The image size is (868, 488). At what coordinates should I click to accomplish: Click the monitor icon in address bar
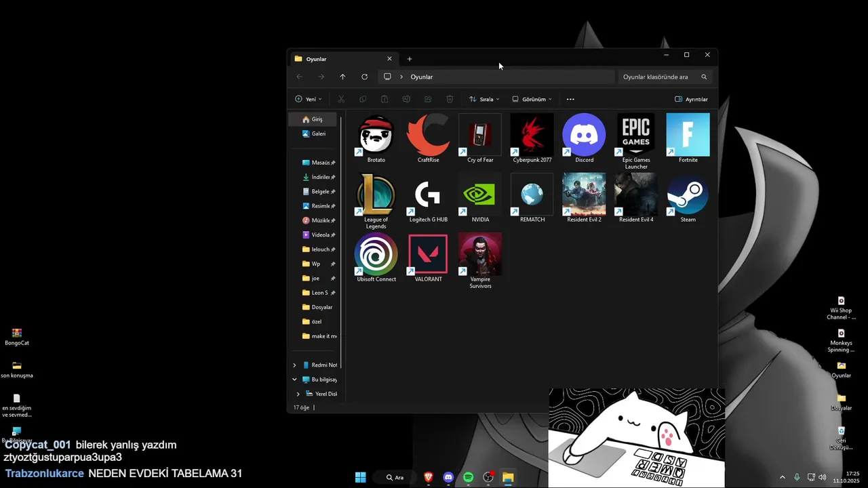pyautogui.click(x=387, y=77)
